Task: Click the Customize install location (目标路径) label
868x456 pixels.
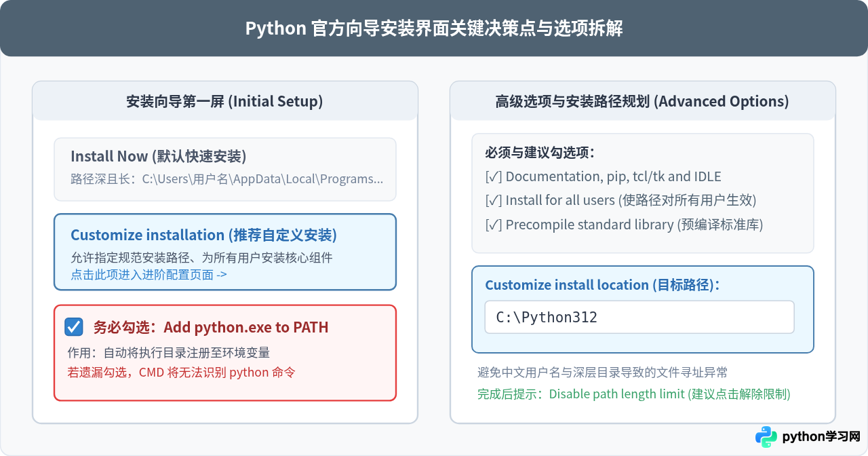Action: (602, 285)
